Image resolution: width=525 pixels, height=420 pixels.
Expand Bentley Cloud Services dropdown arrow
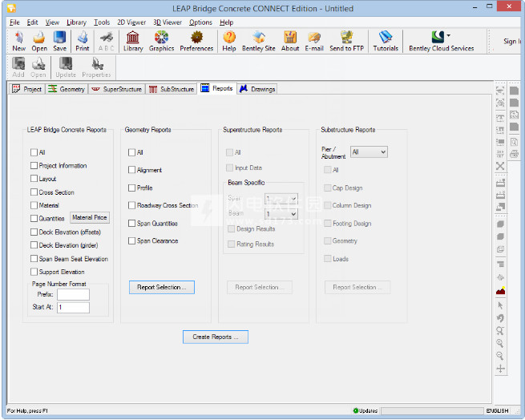[449, 35]
